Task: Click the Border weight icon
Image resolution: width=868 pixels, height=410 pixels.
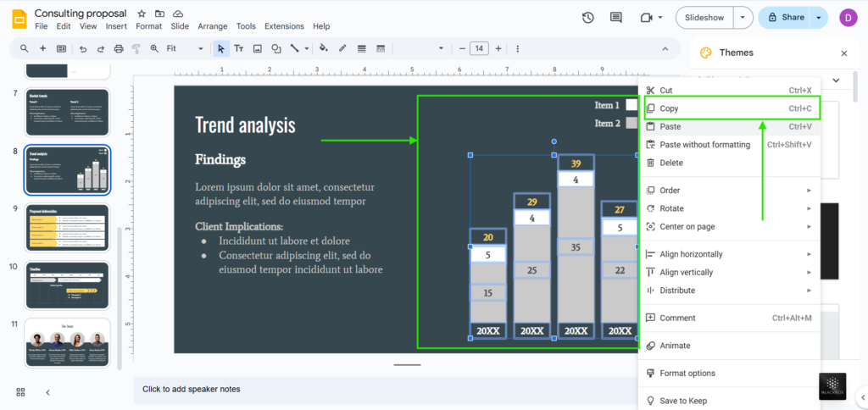Action: point(362,48)
